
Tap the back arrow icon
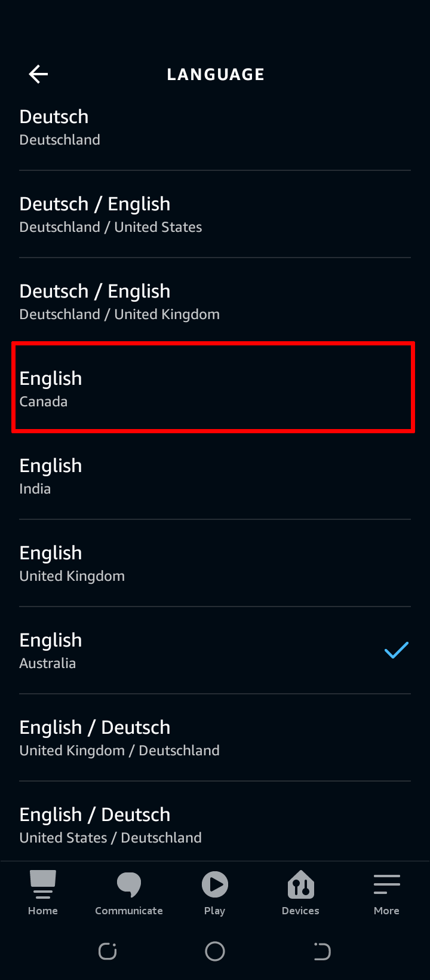pos(38,74)
